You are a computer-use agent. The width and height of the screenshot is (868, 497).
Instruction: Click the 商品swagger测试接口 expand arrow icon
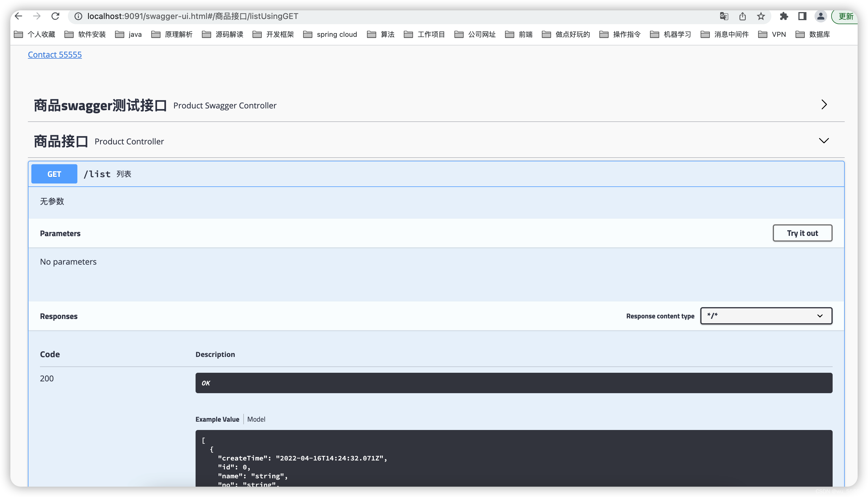click(824, 105)
